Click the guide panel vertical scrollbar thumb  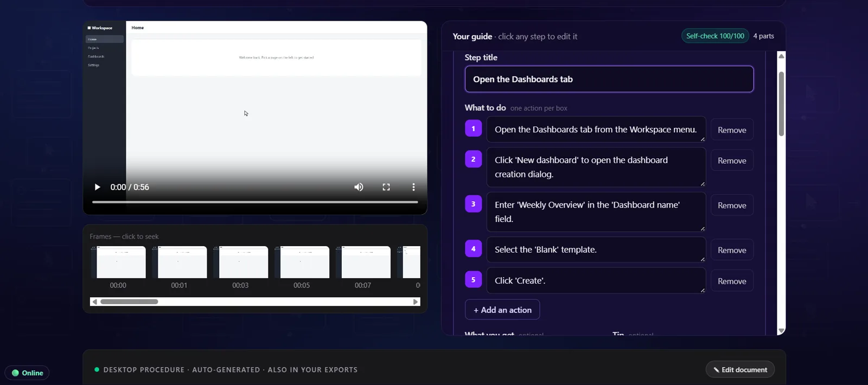781,104
